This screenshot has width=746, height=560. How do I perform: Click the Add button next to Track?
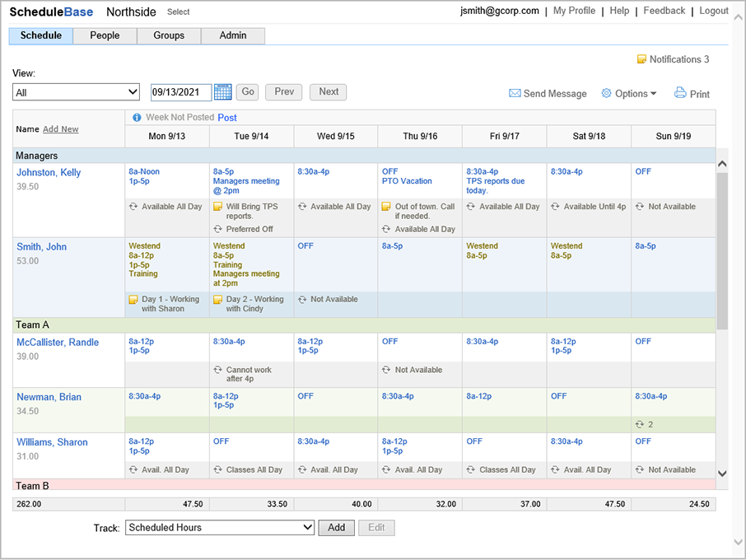[336, 528]
